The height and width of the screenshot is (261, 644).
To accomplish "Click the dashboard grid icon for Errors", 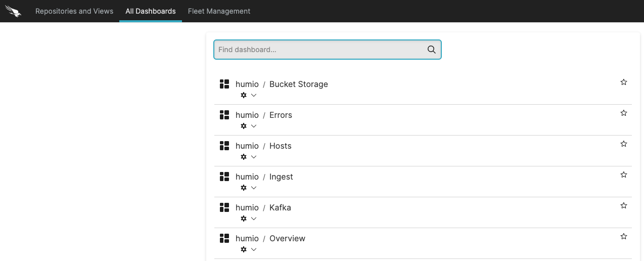I will (x=224, y=115).
